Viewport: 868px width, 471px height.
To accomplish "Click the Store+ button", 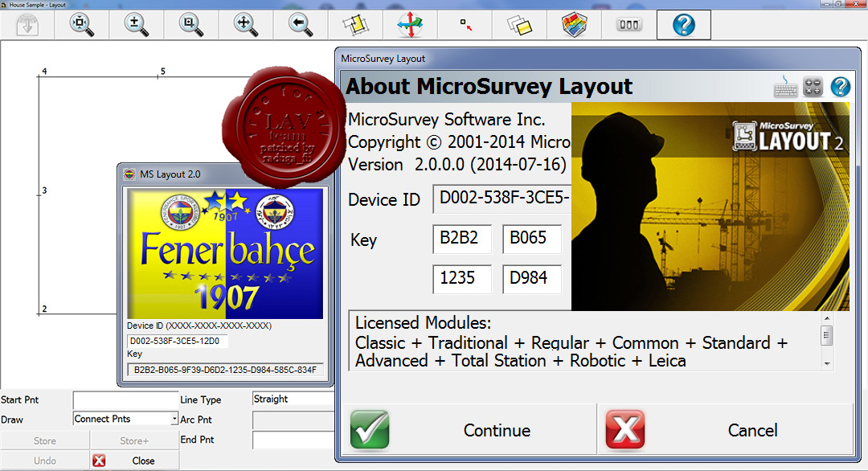I will [134, 440].
